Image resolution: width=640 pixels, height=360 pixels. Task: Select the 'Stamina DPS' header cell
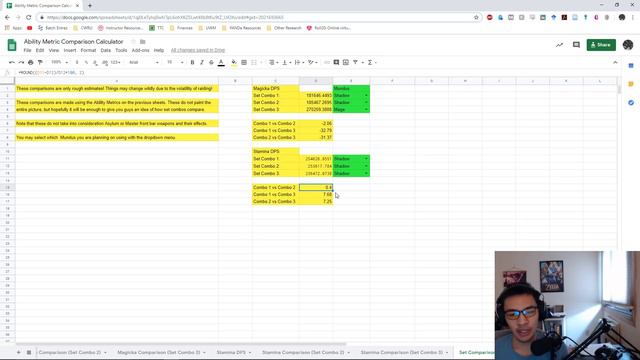(x=276, y=151)
